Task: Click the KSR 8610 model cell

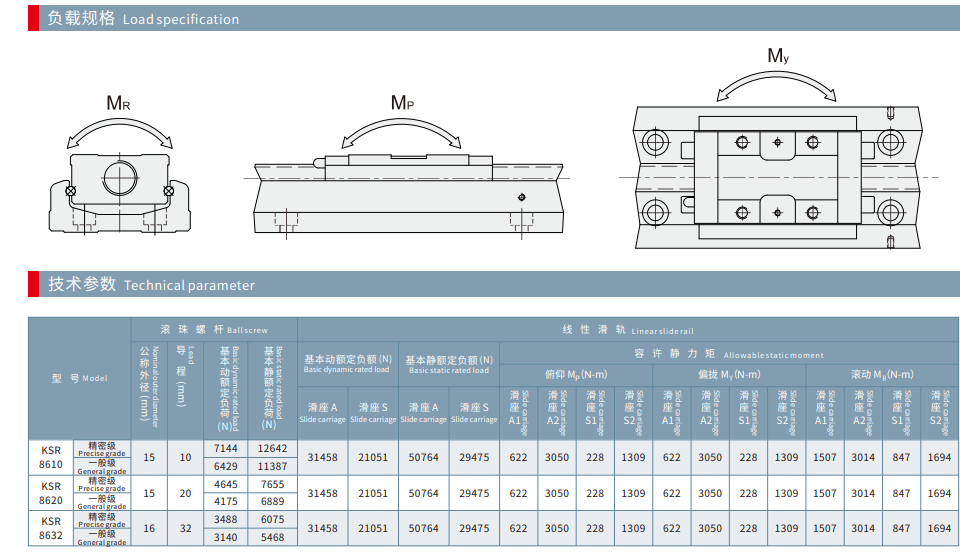Action: click(51, 457)
